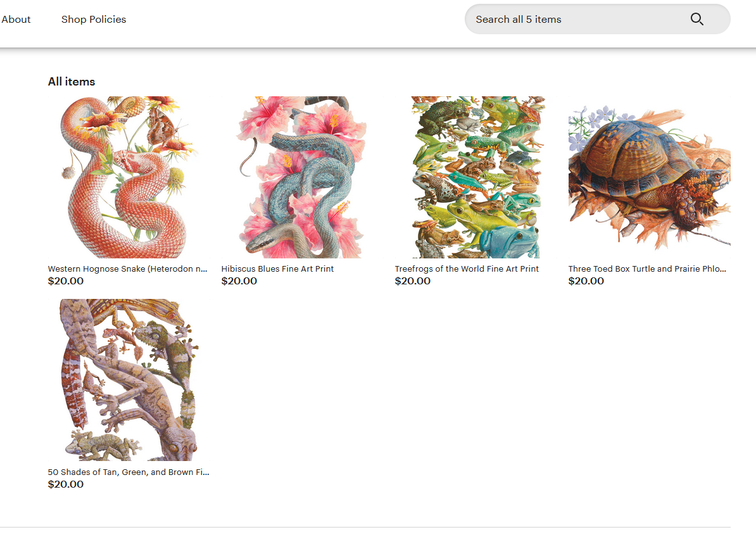756x544 pixels.
Task: Open the About tab
Action: tap(16, 20)
